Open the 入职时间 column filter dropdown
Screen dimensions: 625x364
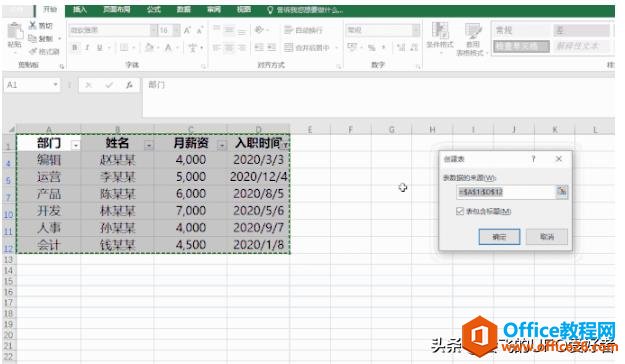pyautogui.click(x=285, y=146)
